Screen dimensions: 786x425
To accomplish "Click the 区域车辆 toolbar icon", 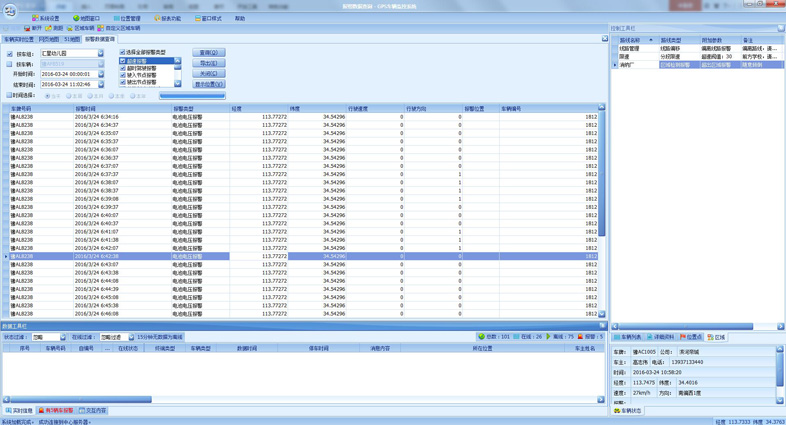I will click(72, 28).
